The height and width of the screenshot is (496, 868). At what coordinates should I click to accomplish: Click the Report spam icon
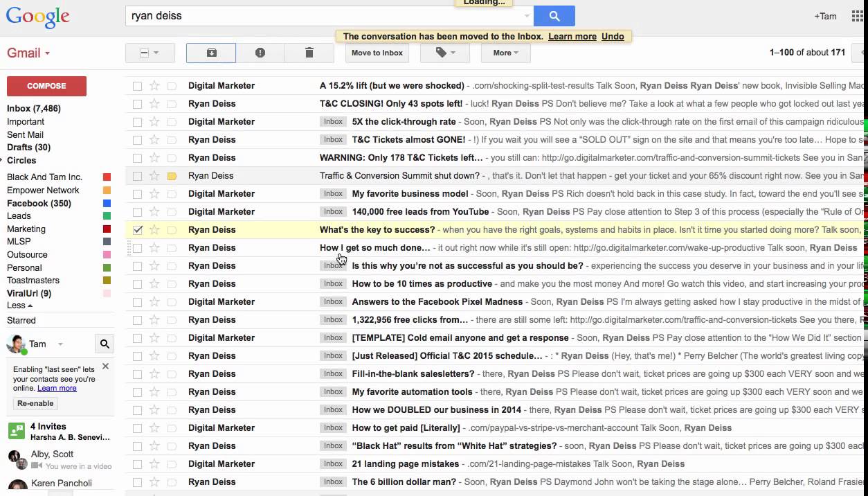260,53
